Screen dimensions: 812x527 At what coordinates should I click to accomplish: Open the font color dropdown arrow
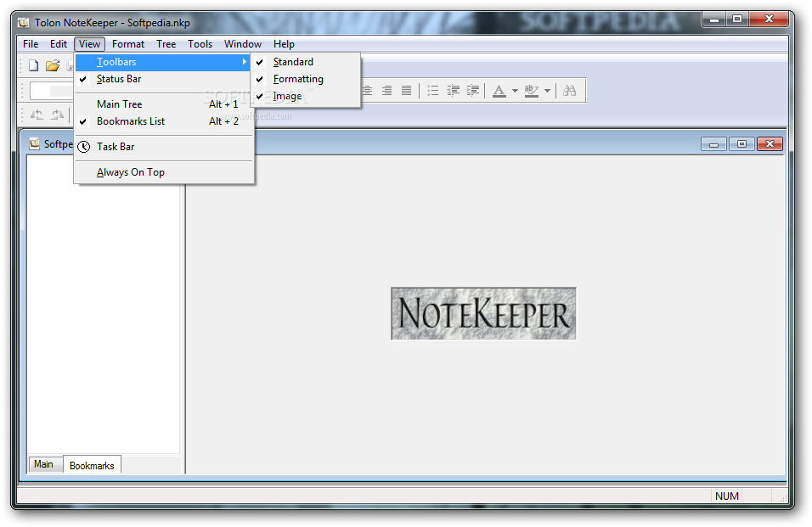pyautogui.click(x=515, y=91)
